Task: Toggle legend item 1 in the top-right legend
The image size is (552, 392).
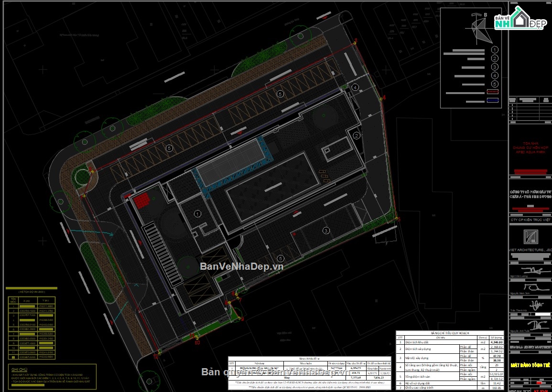Action: [495, 50]
